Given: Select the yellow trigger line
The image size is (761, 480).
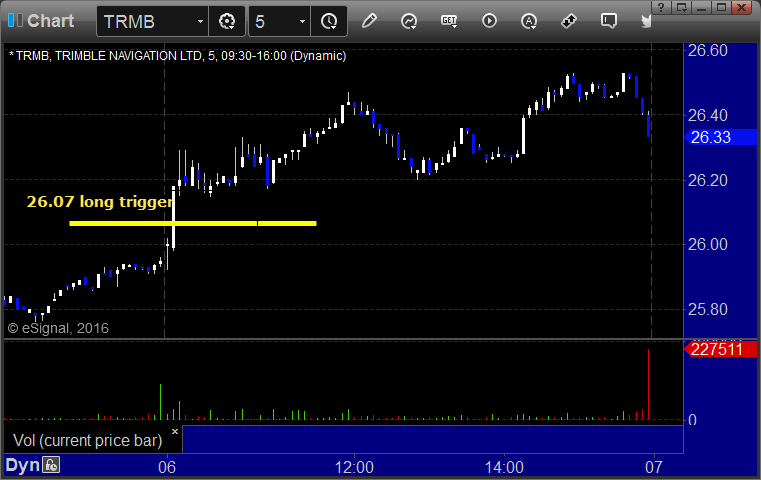Looking at the screenshot, I should click(x=193, y=223).
